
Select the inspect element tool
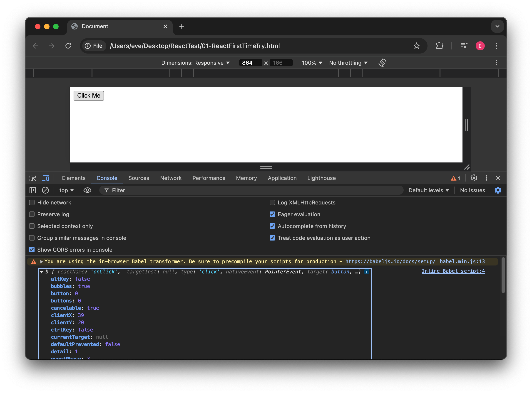(33, 178)
